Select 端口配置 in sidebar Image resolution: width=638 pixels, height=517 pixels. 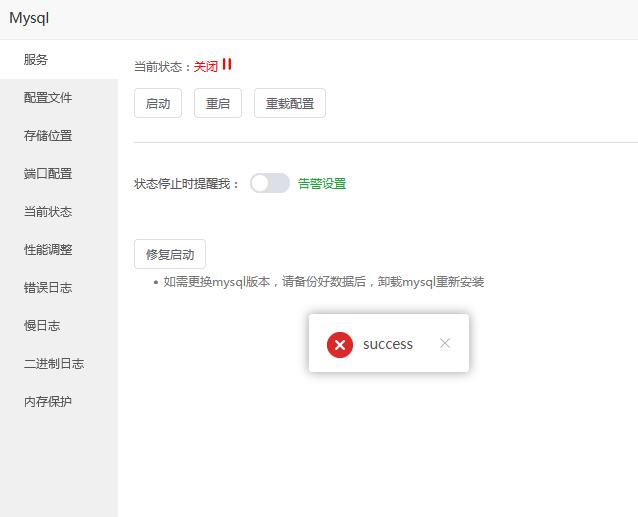pos(59,174)
